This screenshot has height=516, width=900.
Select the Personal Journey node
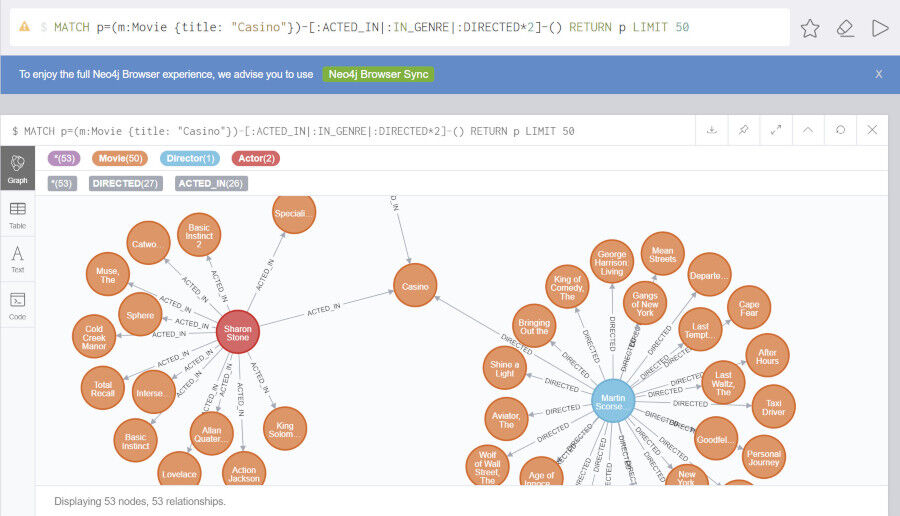pos(763,457)
